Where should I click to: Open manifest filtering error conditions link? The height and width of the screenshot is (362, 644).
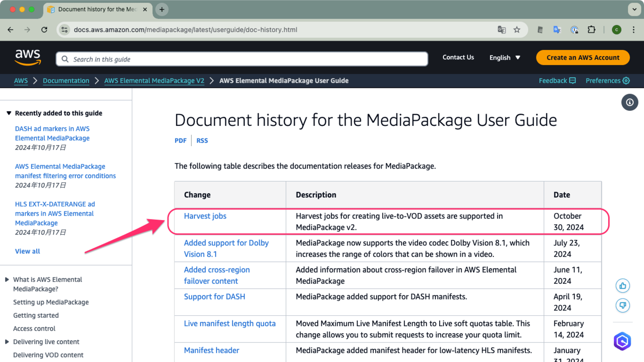tap(65, 171)
